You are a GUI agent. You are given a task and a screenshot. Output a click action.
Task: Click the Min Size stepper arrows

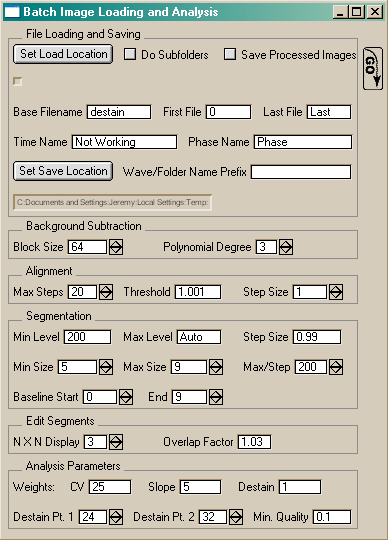106,367
